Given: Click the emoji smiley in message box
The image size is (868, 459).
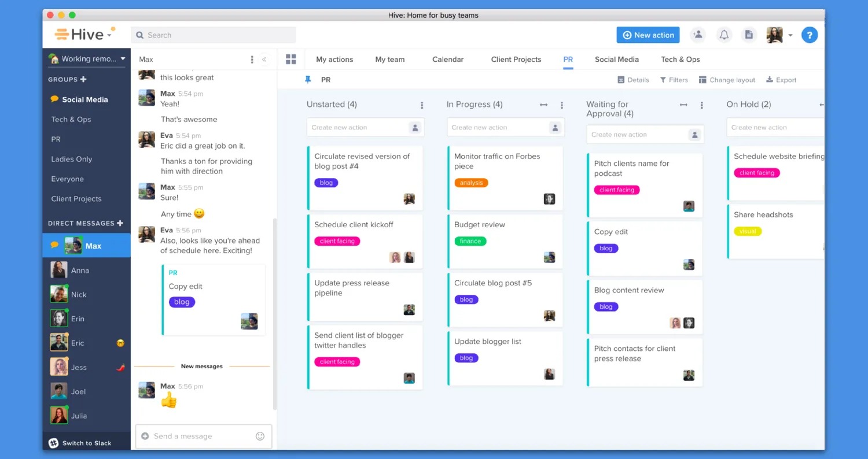Looking at the screenshot, I should click(260, 436).
